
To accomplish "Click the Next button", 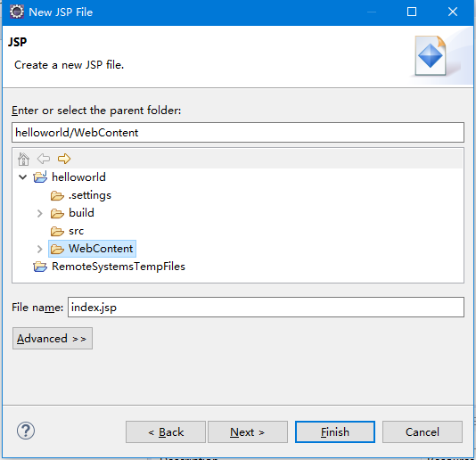I will pos(248,432).
